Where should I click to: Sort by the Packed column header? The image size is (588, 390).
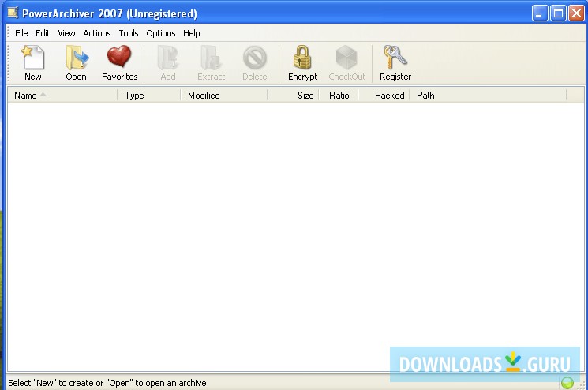click(384, 96)
